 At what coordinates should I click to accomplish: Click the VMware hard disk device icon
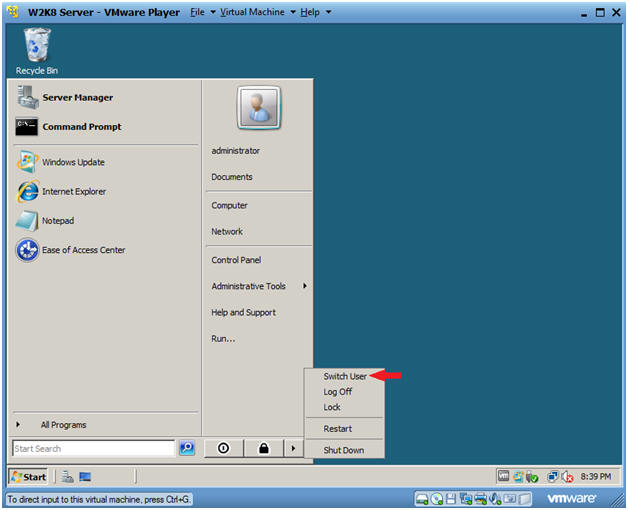[x=422, y=499]
